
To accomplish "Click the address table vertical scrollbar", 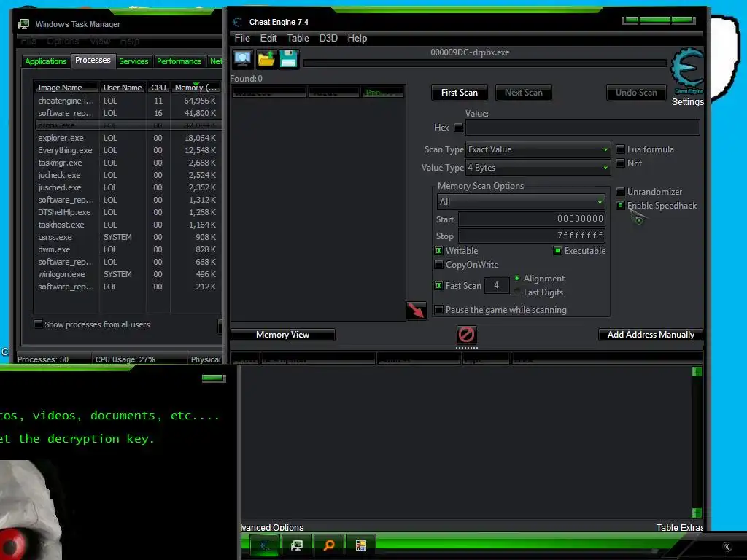I will click(x=697, y=442).
